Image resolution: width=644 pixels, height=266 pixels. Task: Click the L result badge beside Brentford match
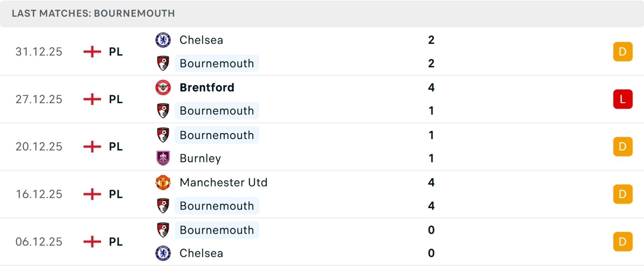623,99
